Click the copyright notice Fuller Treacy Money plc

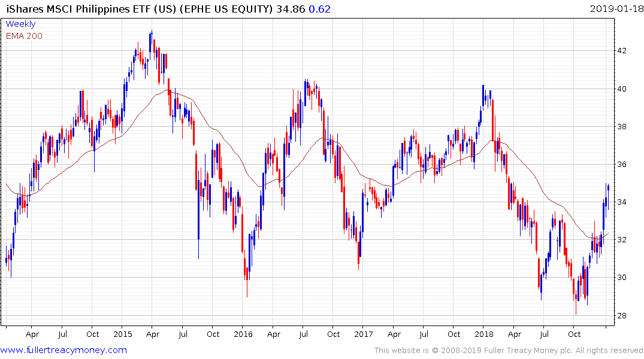click(x=509, y=351)
